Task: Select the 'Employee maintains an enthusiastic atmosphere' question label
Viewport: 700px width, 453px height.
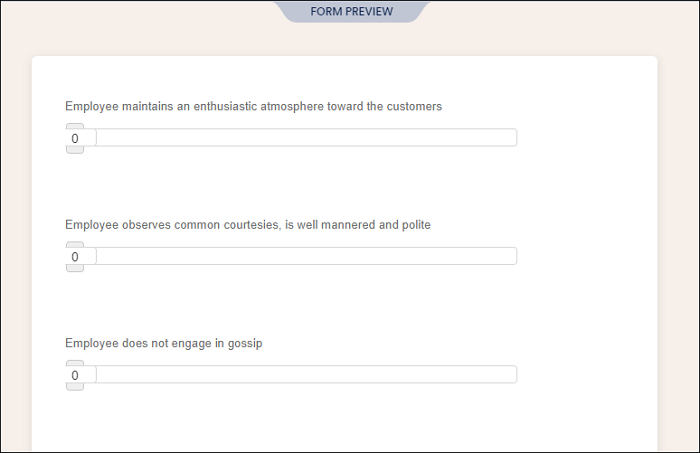Action: 254,106
